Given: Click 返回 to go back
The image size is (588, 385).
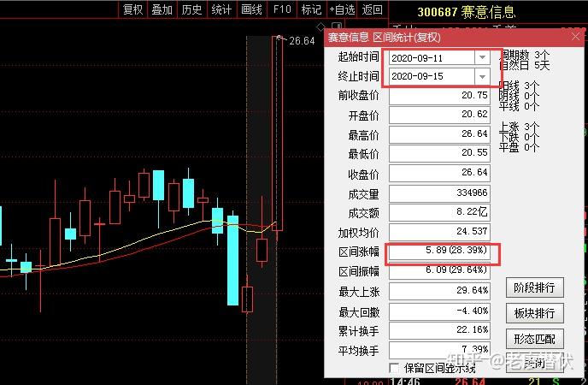Looking at the screenshot, I should pyautogui.click(x=372, y=9).
